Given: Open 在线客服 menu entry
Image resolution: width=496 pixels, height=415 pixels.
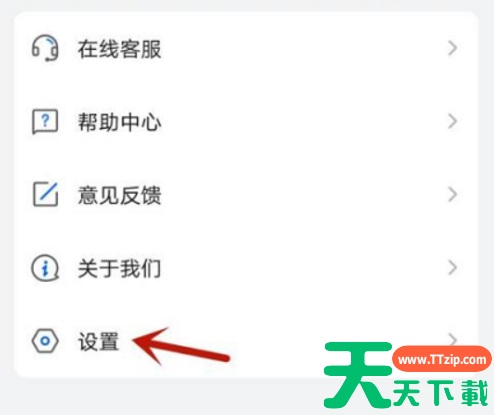Looking at the screenshot, I should pos(246,49).
